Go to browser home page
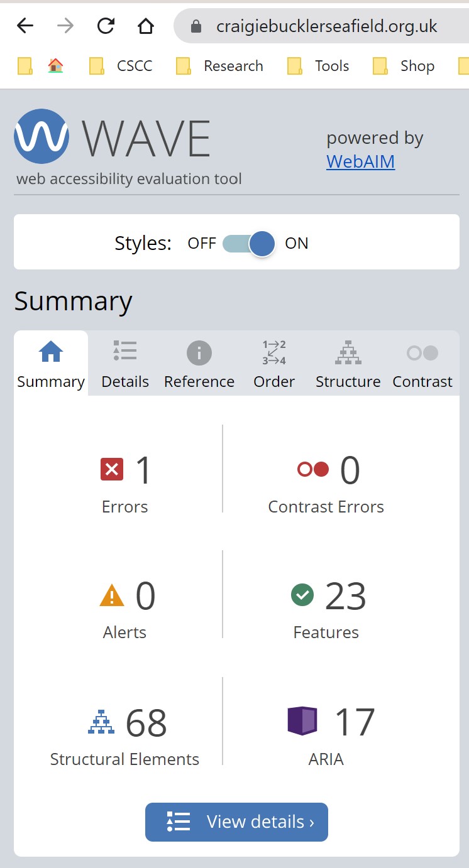Image resolution: width=469 pixels, height=868 pixels. coord(145,26)
